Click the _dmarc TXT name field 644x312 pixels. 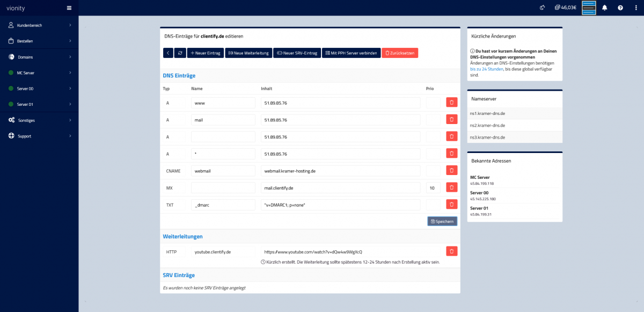click(x=223, y=205)
